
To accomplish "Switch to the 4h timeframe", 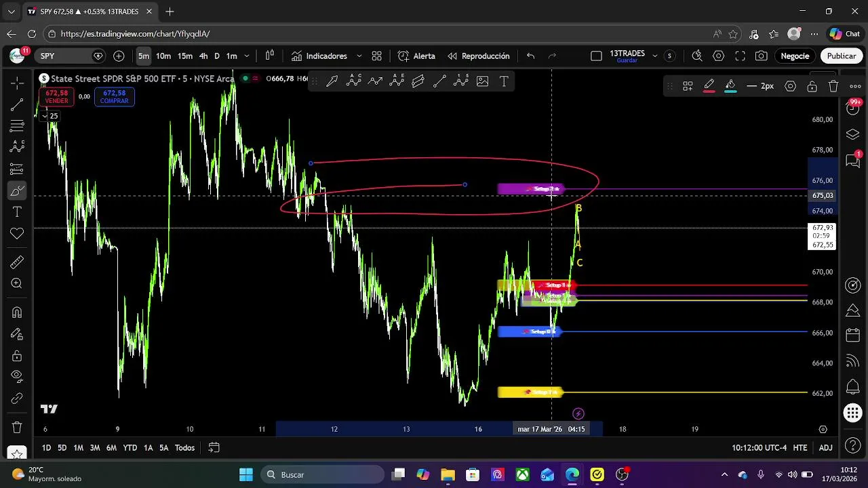I will pyautogui.click(x=203, y=56).
